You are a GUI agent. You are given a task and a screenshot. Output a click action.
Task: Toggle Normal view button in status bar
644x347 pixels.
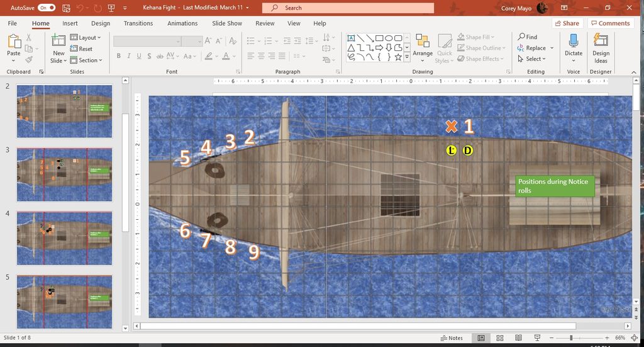coord(481,338)
